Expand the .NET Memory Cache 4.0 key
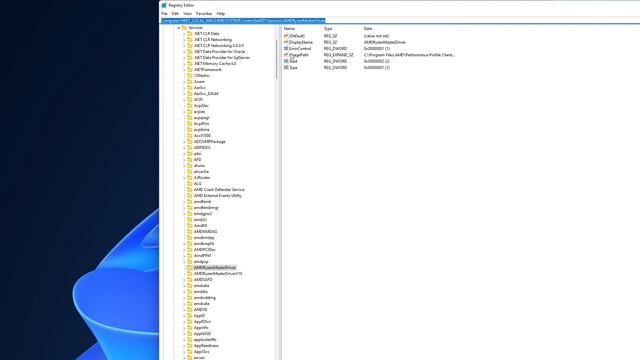Image resolution: width=640 pixels, height=360 pixels. coord(184,64)
